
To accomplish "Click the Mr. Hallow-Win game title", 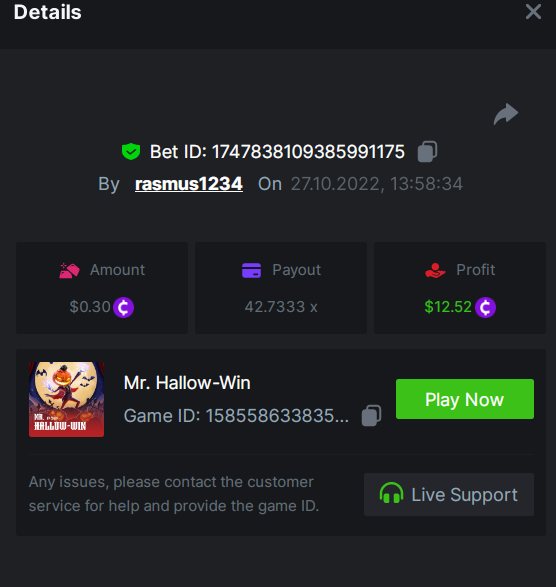I will pos(187,383).
